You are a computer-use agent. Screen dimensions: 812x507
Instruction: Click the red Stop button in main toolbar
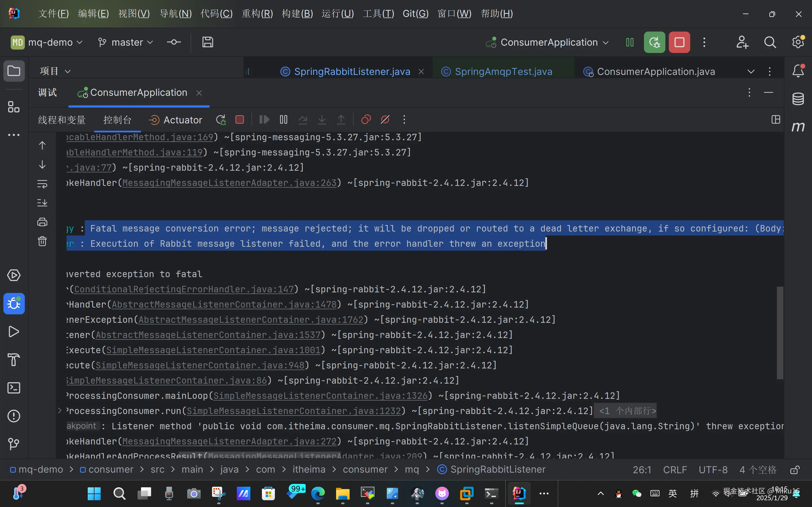(x=679, y=43)
